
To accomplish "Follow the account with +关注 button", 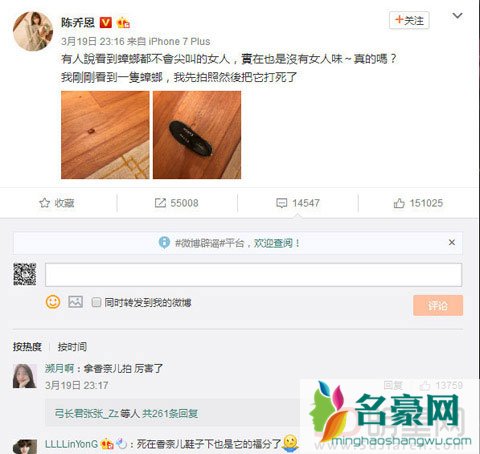I will tap(409, 21).
